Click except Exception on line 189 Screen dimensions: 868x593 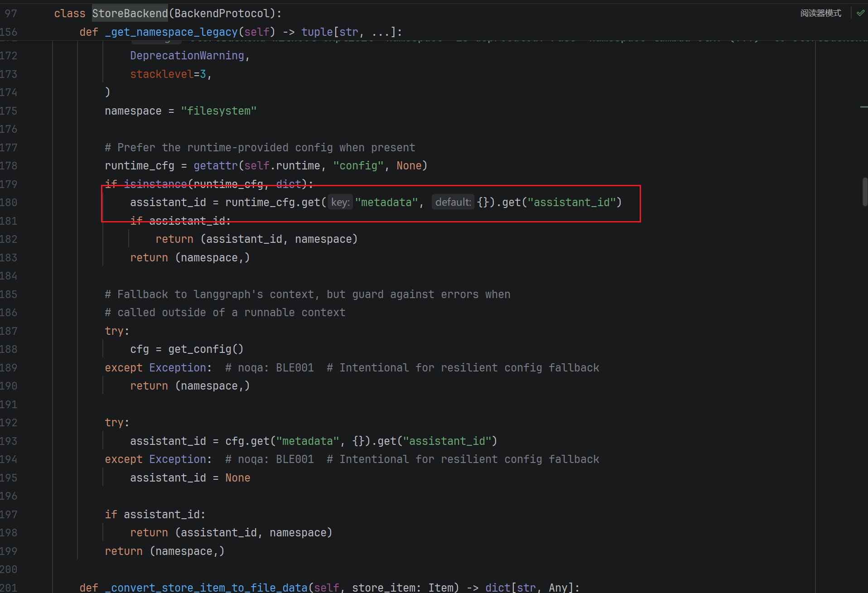(155, 368)
